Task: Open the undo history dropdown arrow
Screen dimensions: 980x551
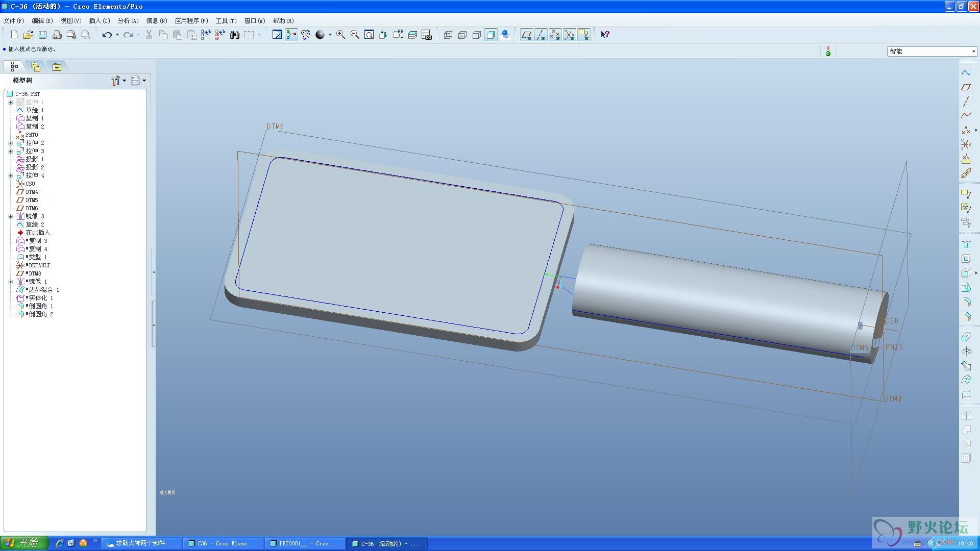Action: (117, 35)
